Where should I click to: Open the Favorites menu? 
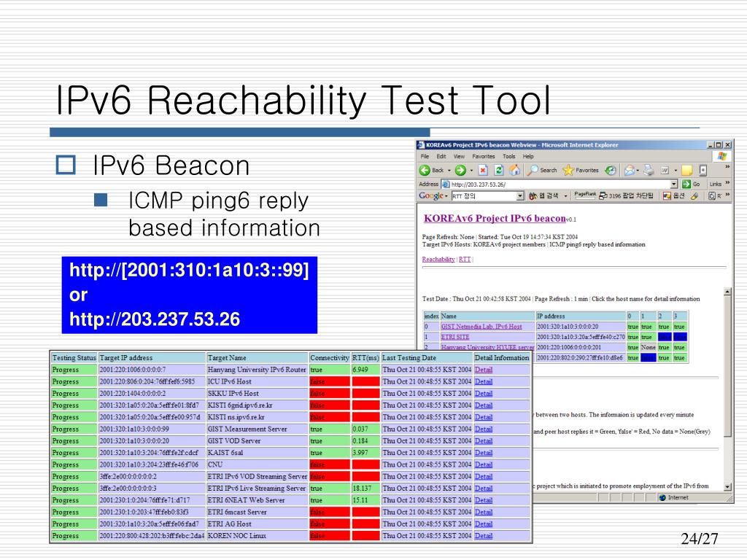(484, 156)
